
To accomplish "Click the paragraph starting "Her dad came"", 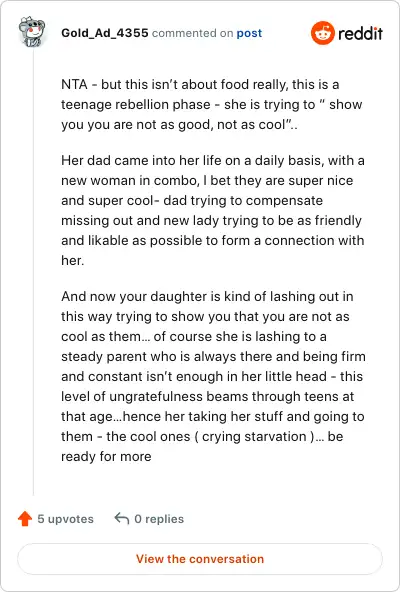I will pyautogui.click(x=213, y=210).
